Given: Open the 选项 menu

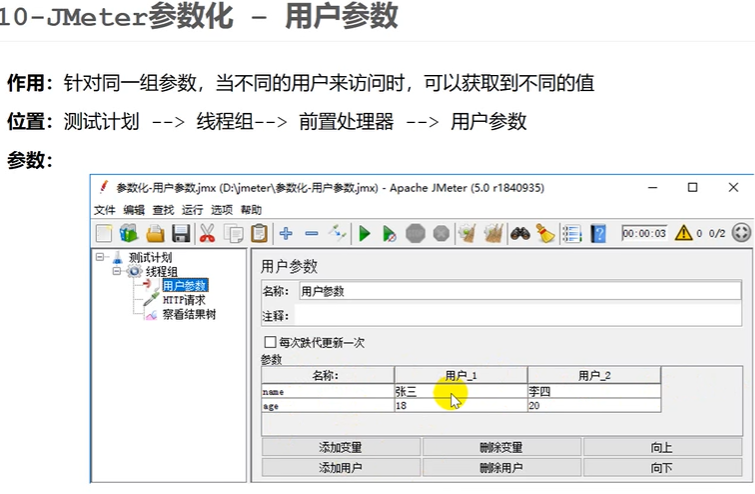Looking at the screenshot, I should (222, 210).
